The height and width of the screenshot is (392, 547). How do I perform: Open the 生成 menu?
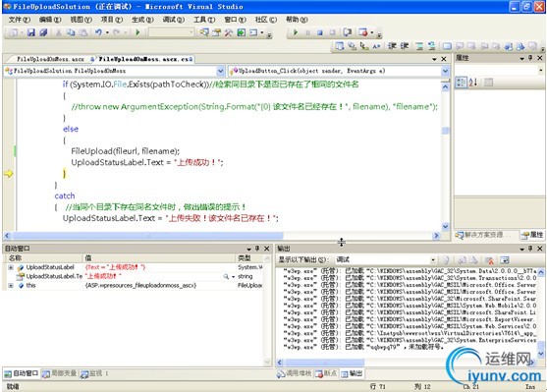[142, 20]
